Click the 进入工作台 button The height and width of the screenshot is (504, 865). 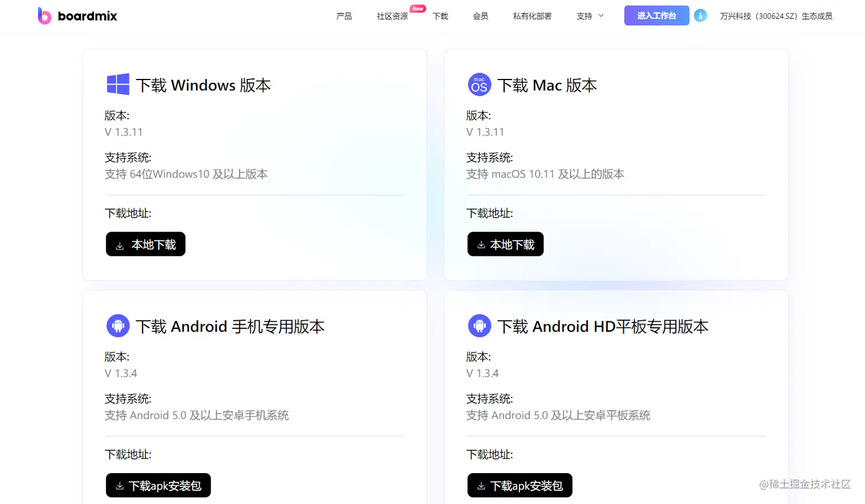(x=656, y=15)
